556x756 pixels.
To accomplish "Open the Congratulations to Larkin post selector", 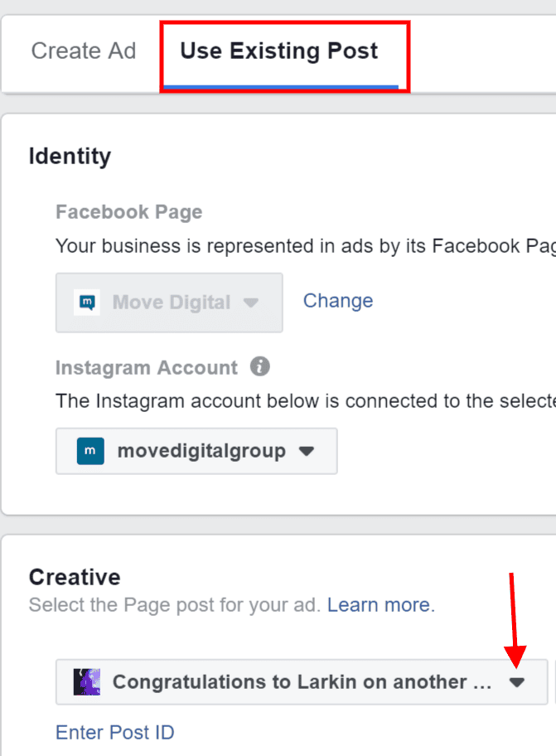I will (302, 681).
